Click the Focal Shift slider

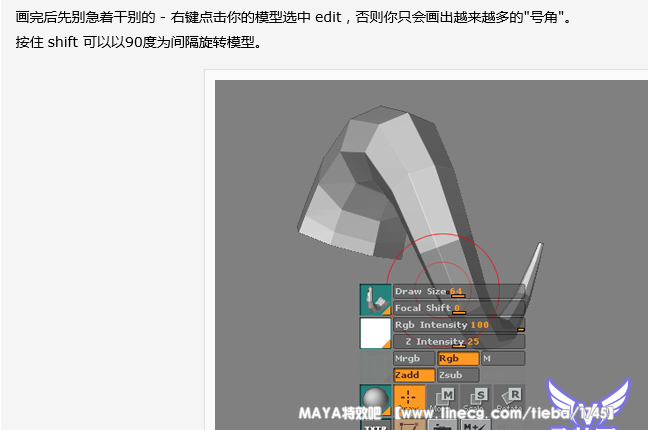coord(458,308)
